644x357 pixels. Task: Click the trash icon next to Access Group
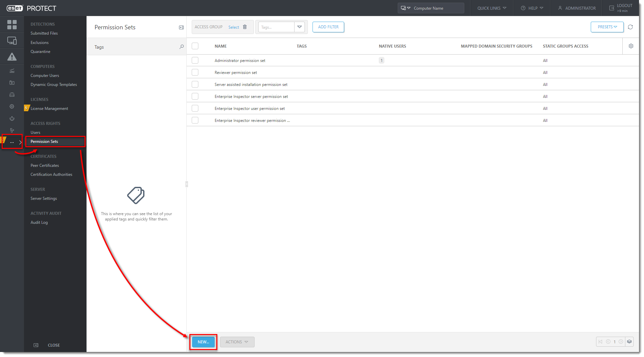pyautogui.click(x=245, y=27)
